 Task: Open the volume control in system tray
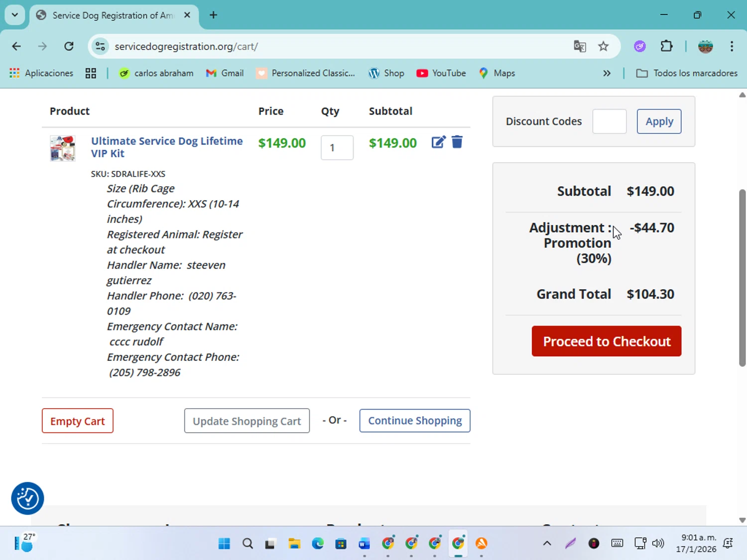point(658,543)
